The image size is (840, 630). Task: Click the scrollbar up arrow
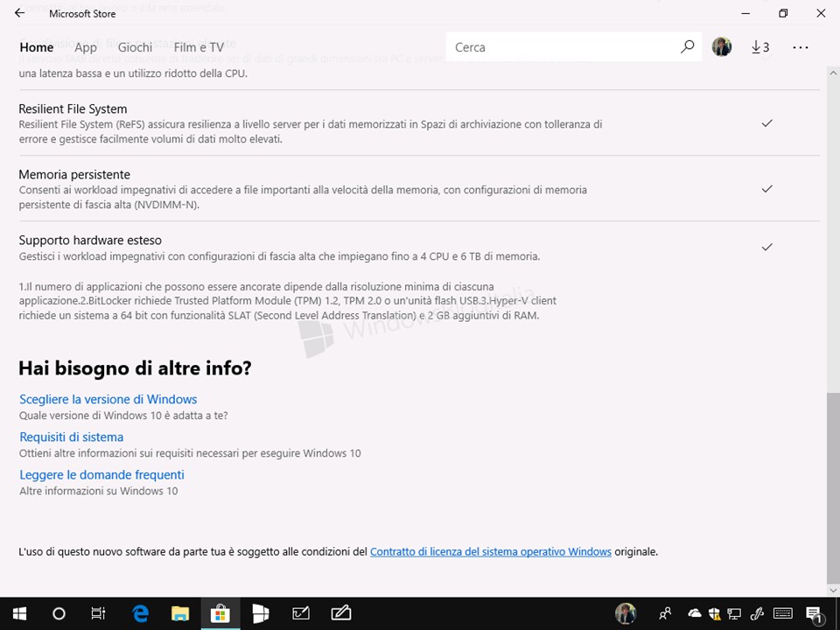833,72
